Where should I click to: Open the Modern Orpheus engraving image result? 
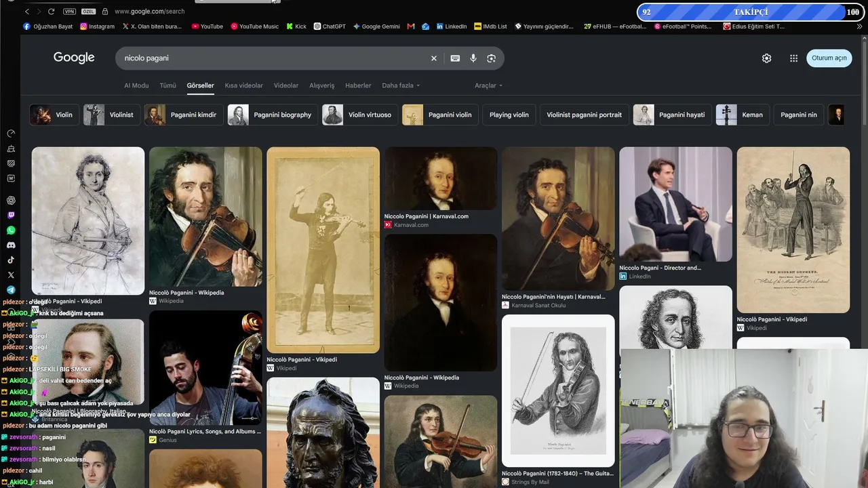[793, 230]
